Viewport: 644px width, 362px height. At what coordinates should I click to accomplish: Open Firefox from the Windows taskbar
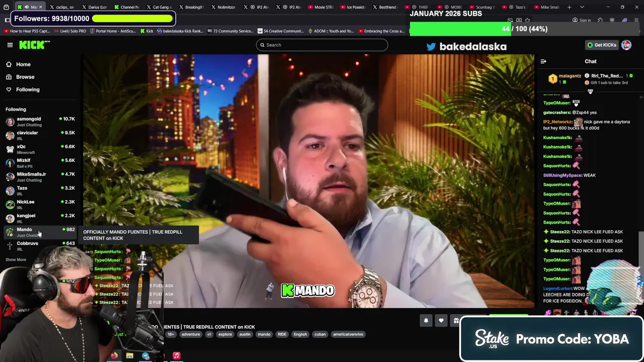click(114, 355)
